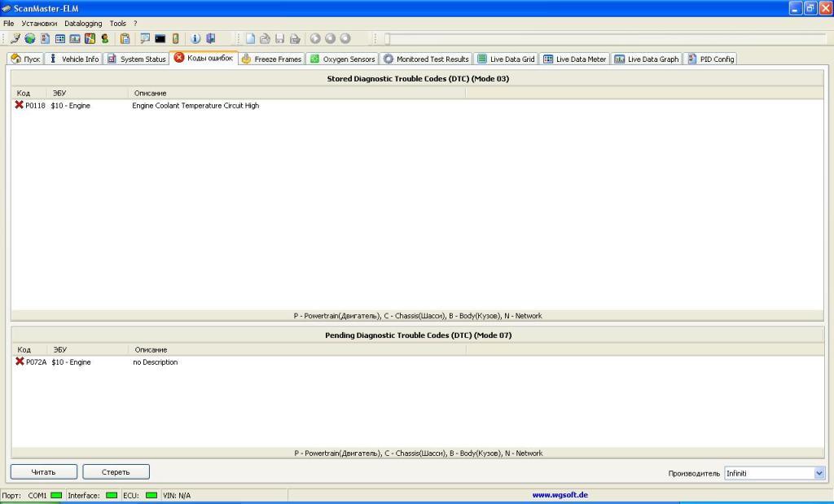The width and height of the screenshot is (834, 504).
Task: Open the www.wgsoft.de link
Action: 560,494
